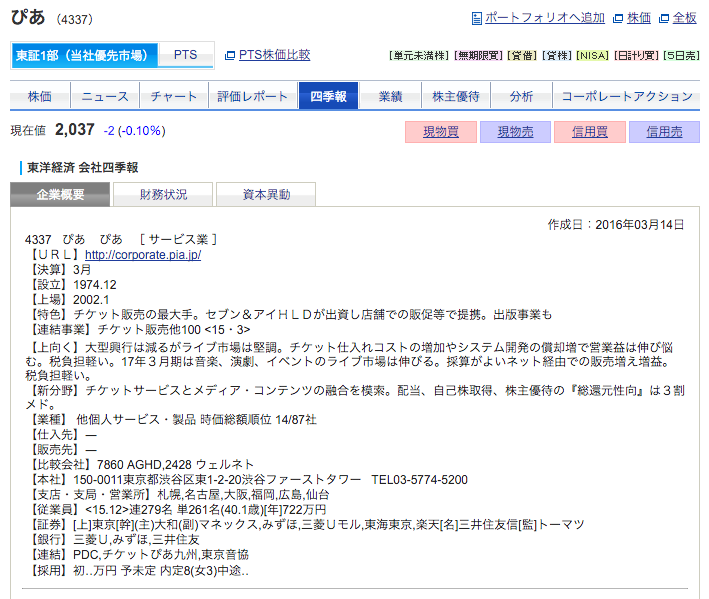
Task: Click 作成日：2016年03月14日 text
Action: (616, 225)
